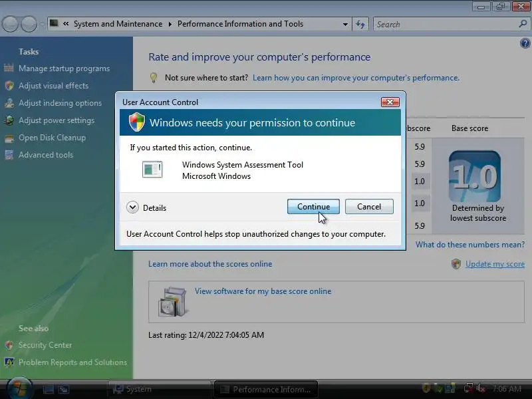Click the Windows System Assessment Tool program icon

(152, 170)
